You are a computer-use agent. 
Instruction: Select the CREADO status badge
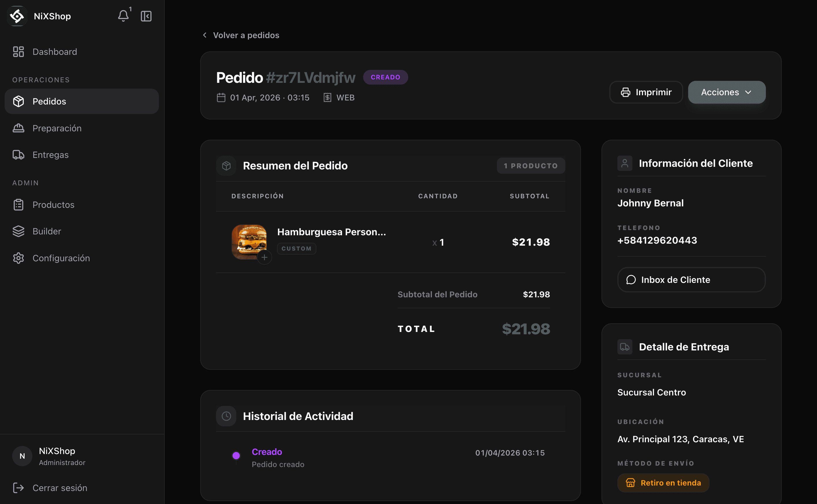click(x=385, y=77)
